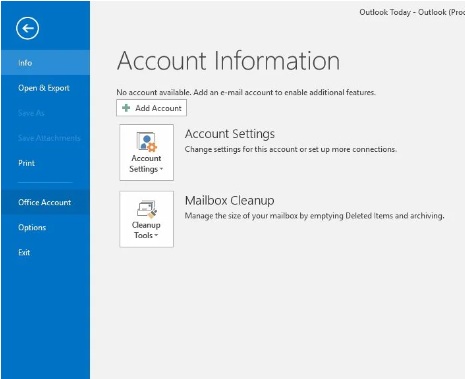Click the green plus icon on Add Account
Screen dimensions: 465x379
click(x=126, y=108)
